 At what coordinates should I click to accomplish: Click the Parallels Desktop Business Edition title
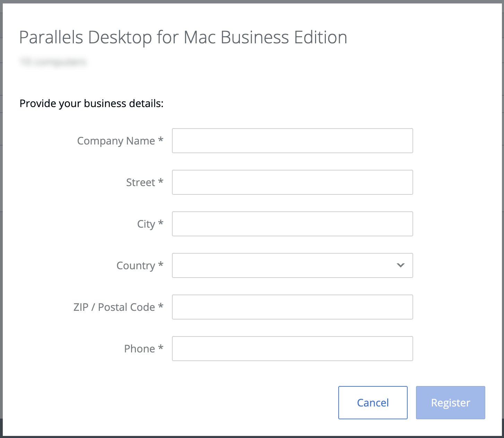[x=183, y=37]
